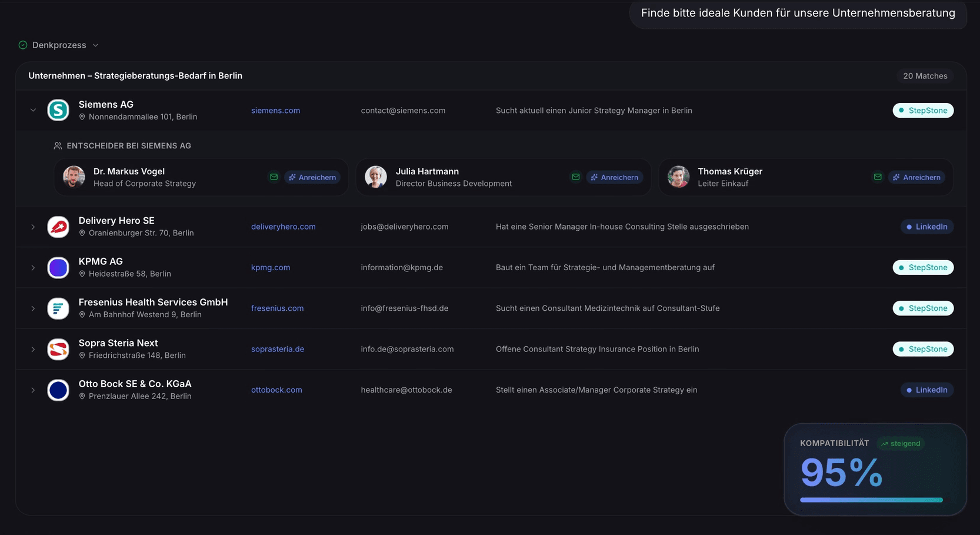
Task: Expand the Sopra Steria Next row
Action: 33,349
